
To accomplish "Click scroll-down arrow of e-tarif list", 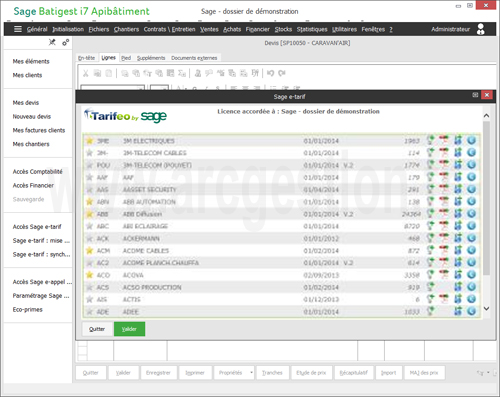I will [486, 309].
